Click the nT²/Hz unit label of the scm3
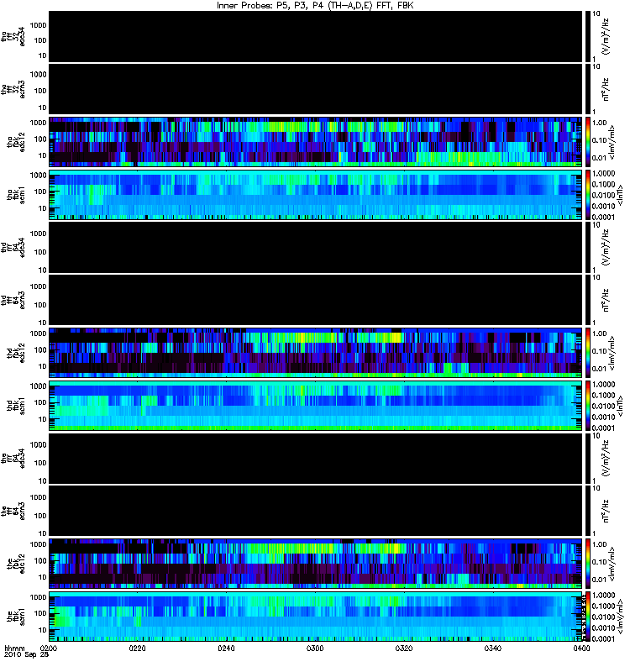 [606, 512]
